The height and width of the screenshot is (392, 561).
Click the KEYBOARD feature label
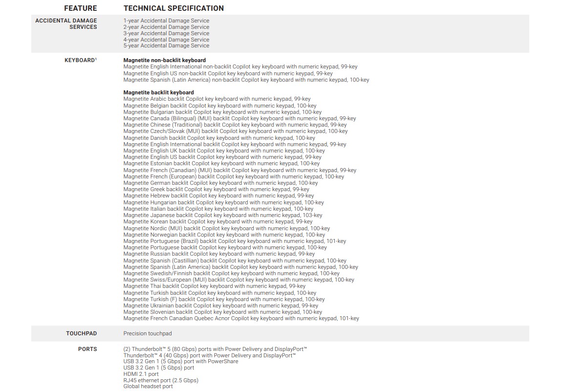pyautogui.click(x=81, y=60)
